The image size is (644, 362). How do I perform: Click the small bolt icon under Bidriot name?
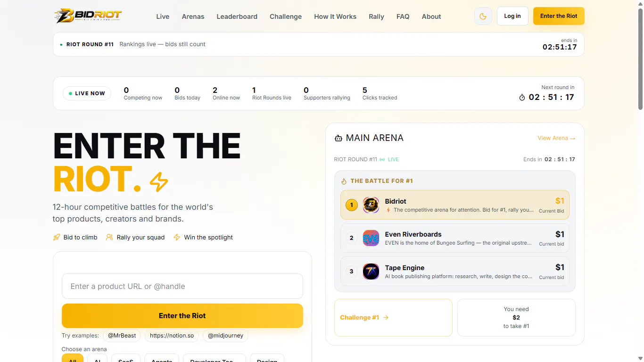[388, 210]
